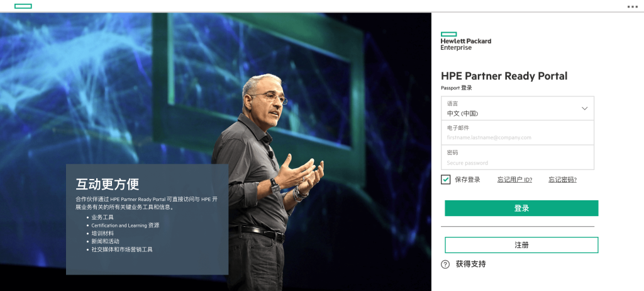Focus the 电子邮件 email input field
Image resolution: width=644 pixels, height=291 pixels.
tap(518, 133)
